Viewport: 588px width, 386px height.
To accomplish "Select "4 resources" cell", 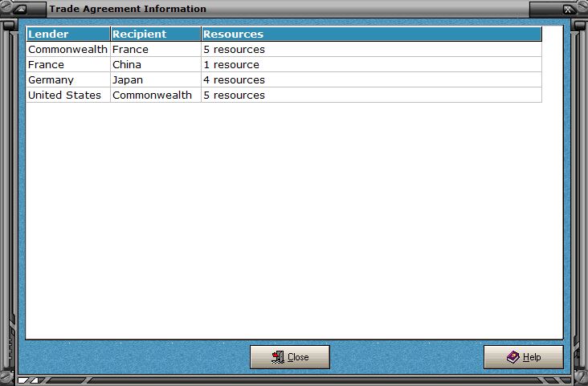I will click(x=372, y=79).
